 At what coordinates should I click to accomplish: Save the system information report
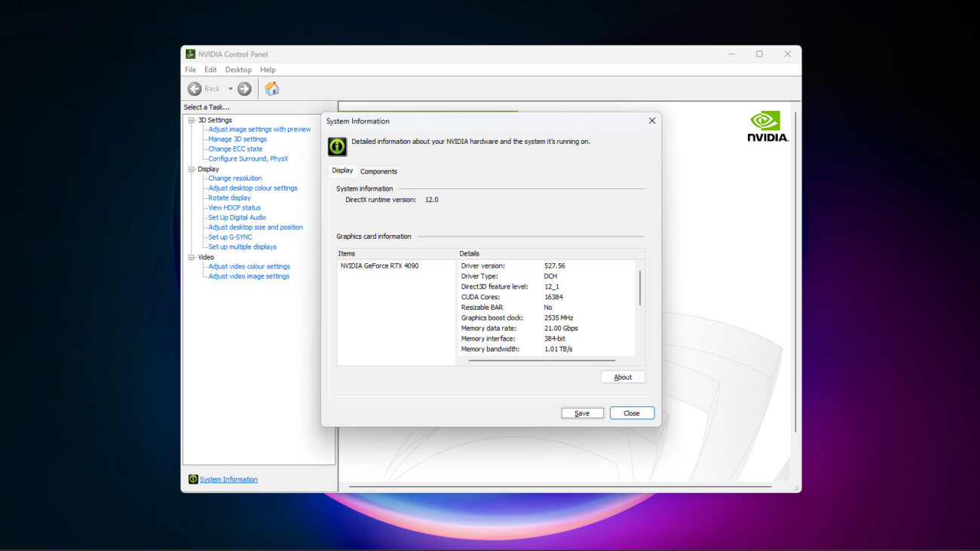582,412
